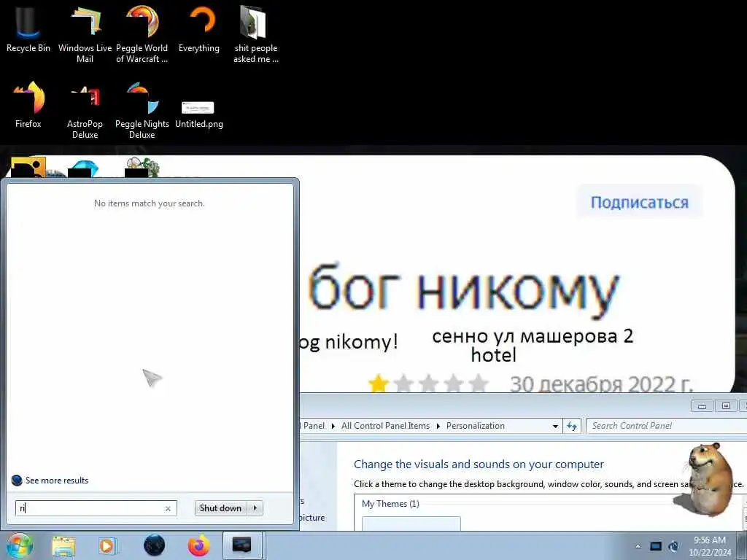Launch the Peggle Nights Deluxe shortcut
The image size is (747, 560).
pyautogui.click(x=142, y=111)
